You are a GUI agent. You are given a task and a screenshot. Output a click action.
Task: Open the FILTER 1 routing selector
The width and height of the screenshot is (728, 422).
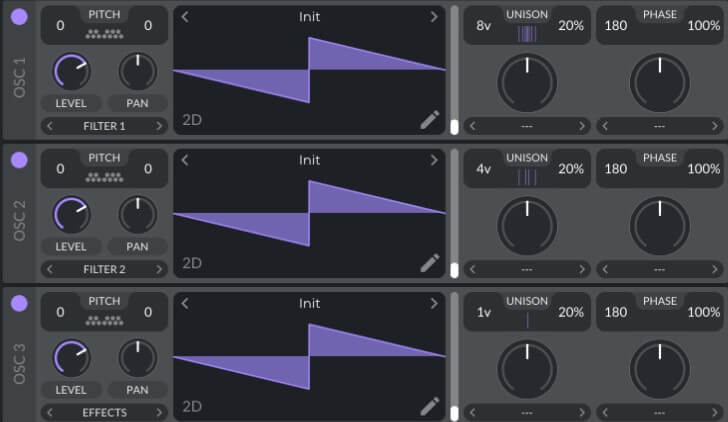point(104,126)
